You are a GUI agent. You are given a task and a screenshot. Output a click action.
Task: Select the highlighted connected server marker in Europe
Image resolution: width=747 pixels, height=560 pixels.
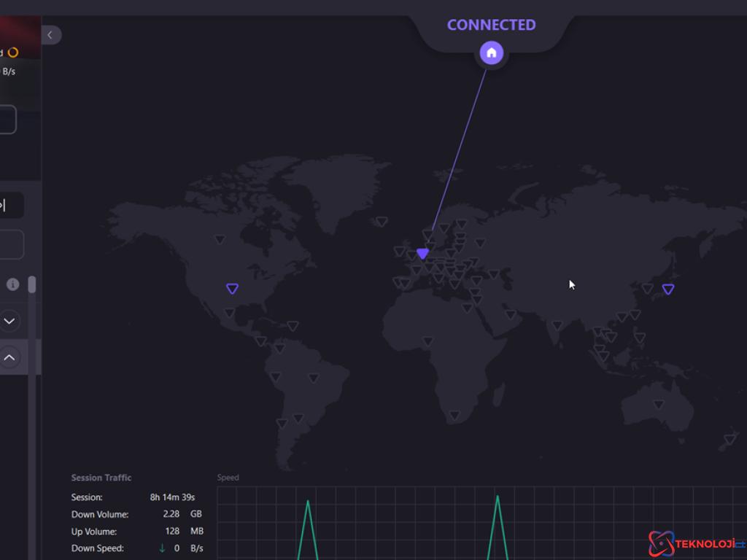point(422,253)
